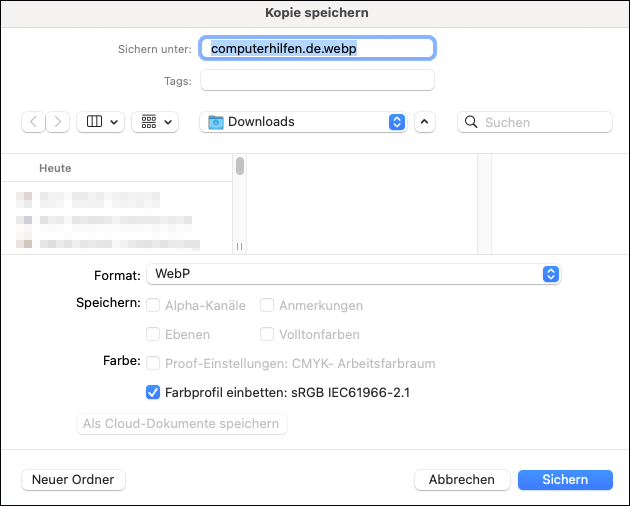Toggle the Volltonfarben checkbox
Viewport: 630px width, 506px height.
[267, 334]
